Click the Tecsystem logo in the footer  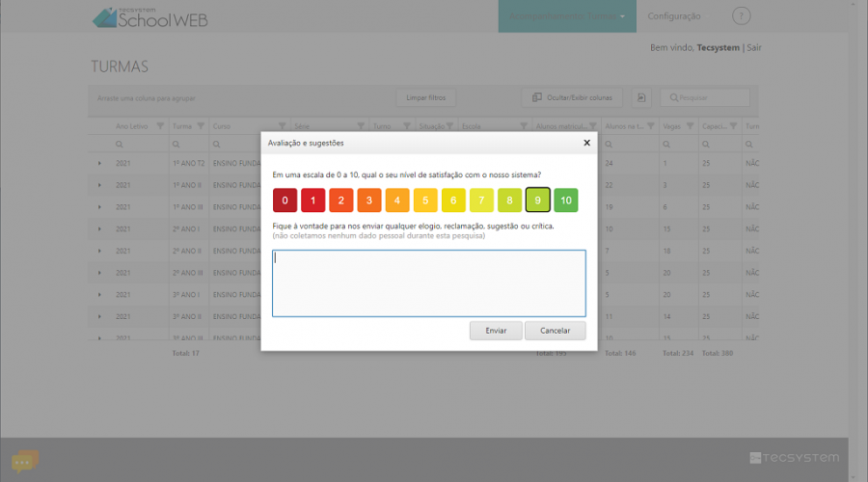[794, 457]
